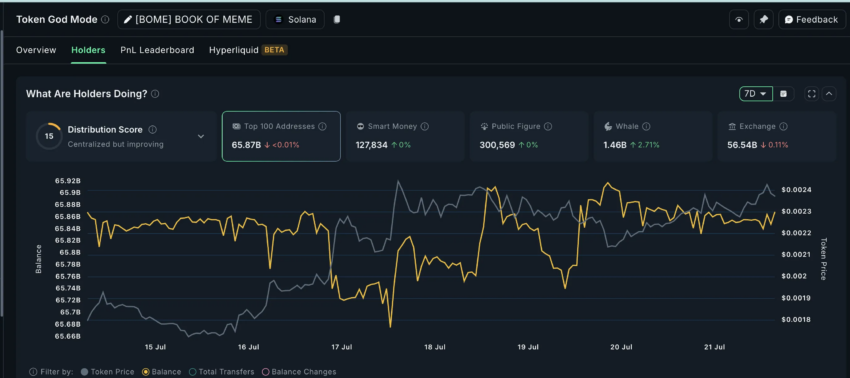The image size is (850, 378).
Task: Open the calendar date picker icon
Action: pos(783,94)
